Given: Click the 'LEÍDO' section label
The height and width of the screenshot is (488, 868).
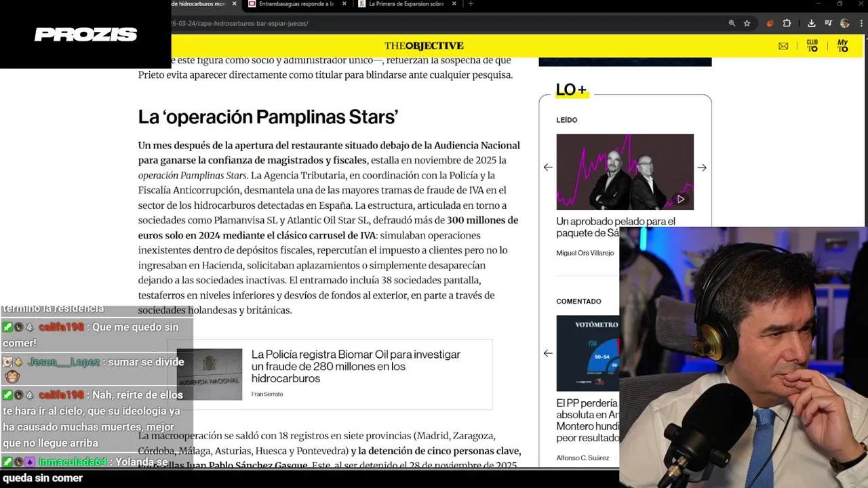Looking at the screenshot, I should coord(567,120).
